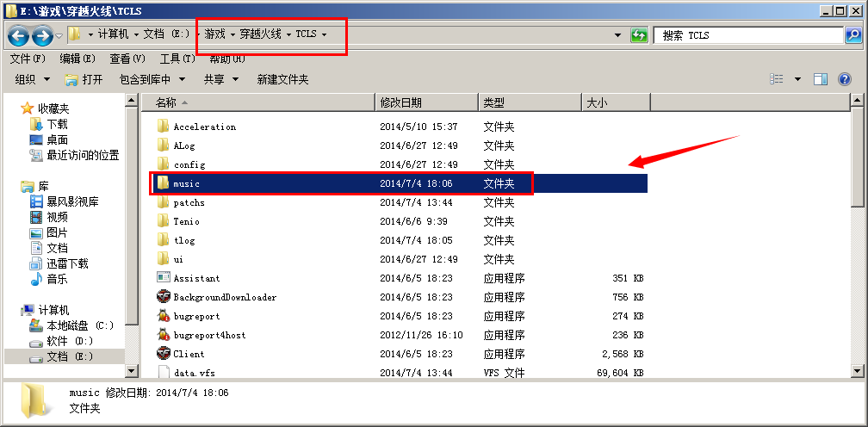Click the Back navigation arrow button
868x427 pixels.
click(x=18, y=35)
